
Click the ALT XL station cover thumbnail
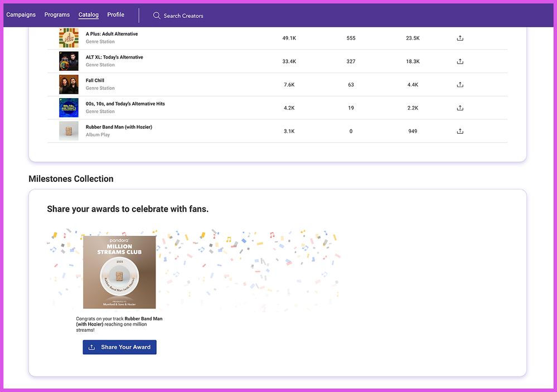point(69,61)
